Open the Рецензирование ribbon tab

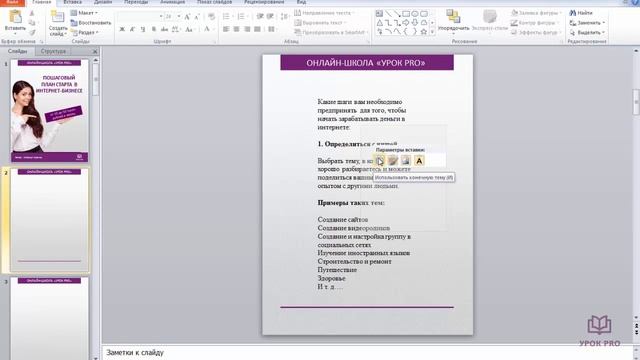pos(264,2)
